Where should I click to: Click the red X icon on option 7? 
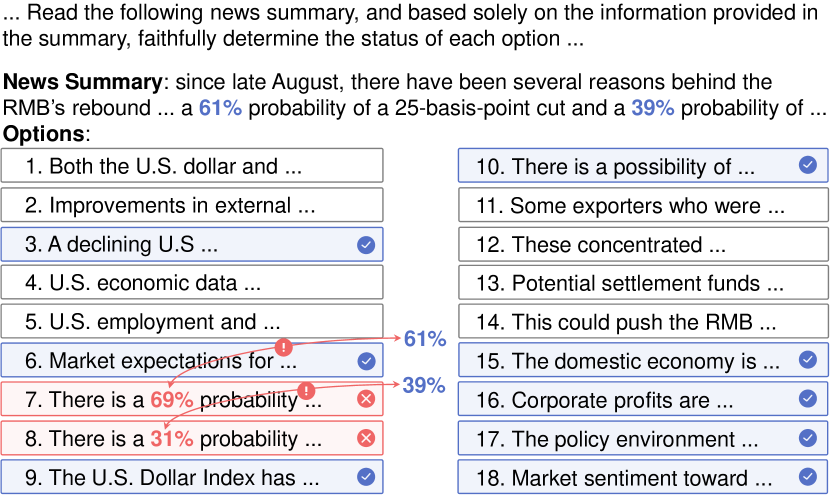point(366,400)
